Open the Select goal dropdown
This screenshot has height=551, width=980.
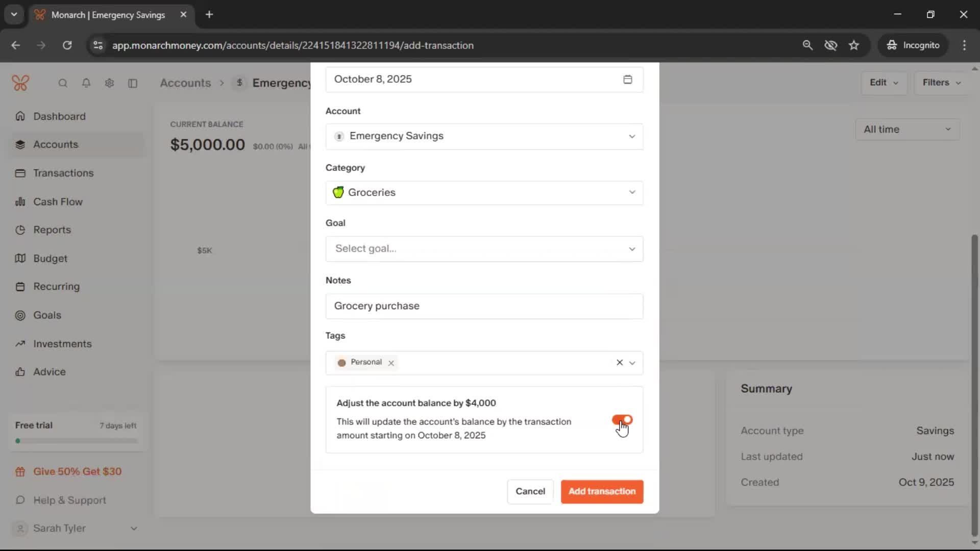click(x=484, y=249)
